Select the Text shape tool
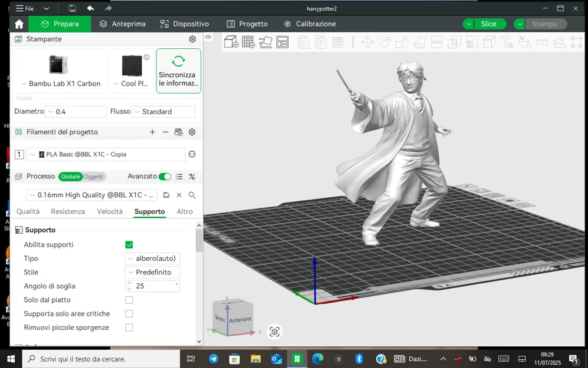 tap(507, 42)
